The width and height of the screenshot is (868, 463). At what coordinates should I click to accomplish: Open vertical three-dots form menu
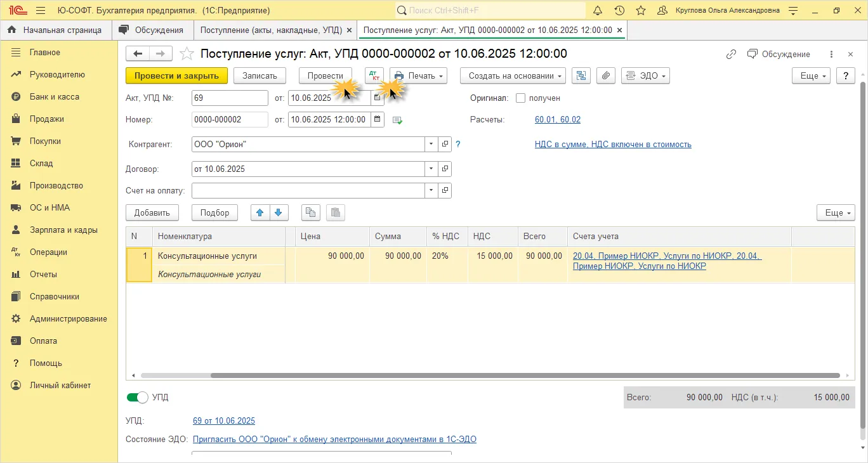tap(832, 54)
